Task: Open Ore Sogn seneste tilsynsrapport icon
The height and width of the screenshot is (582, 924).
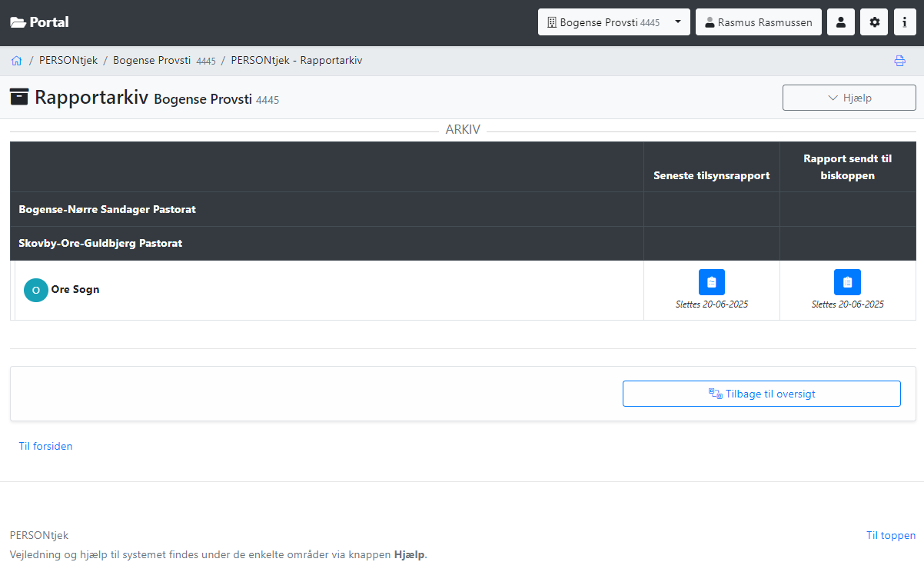Action: pyautogui.click(x=712, y=282)
